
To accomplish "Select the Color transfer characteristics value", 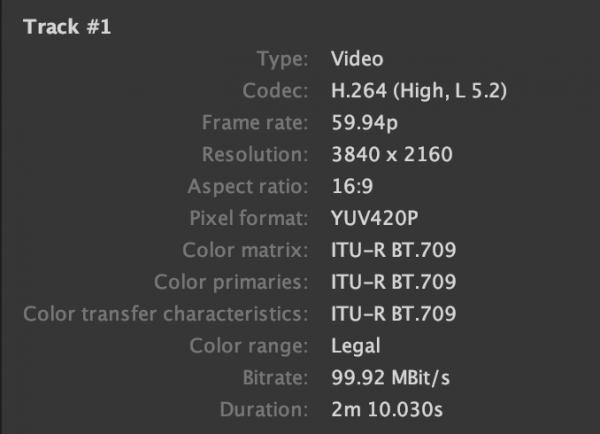I will point(394,314).
